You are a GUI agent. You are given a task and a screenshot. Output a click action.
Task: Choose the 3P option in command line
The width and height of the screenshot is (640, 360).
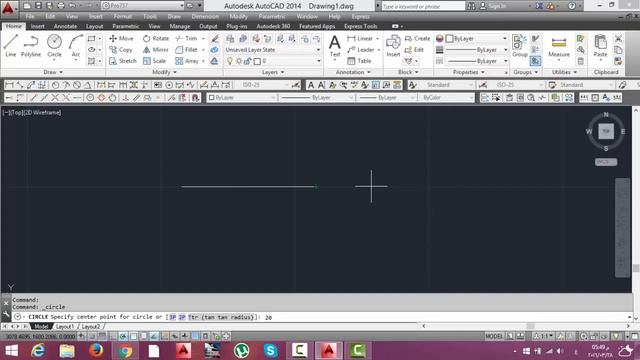172,317
